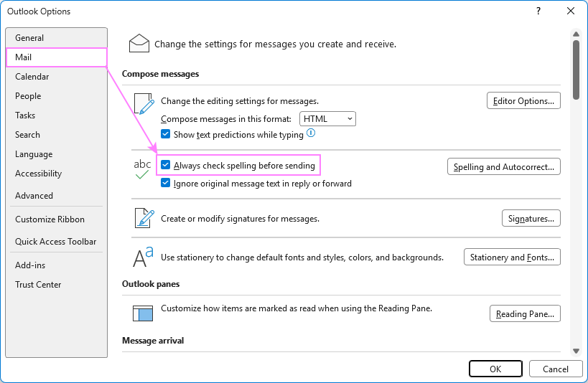Switch to the Tasks category
588x383 pixels.
[x=56, y=115]
